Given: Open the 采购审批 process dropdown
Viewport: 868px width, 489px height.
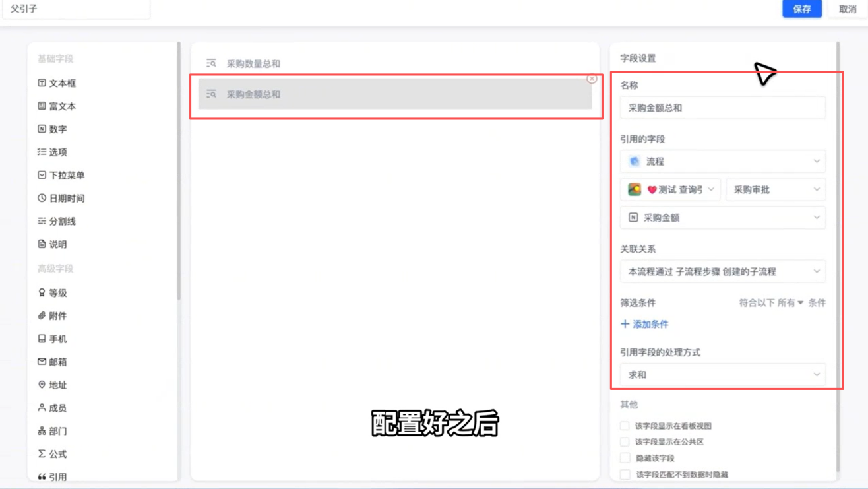Looking at the screenshot, I should pyautogui.click(x=776, y=189).
